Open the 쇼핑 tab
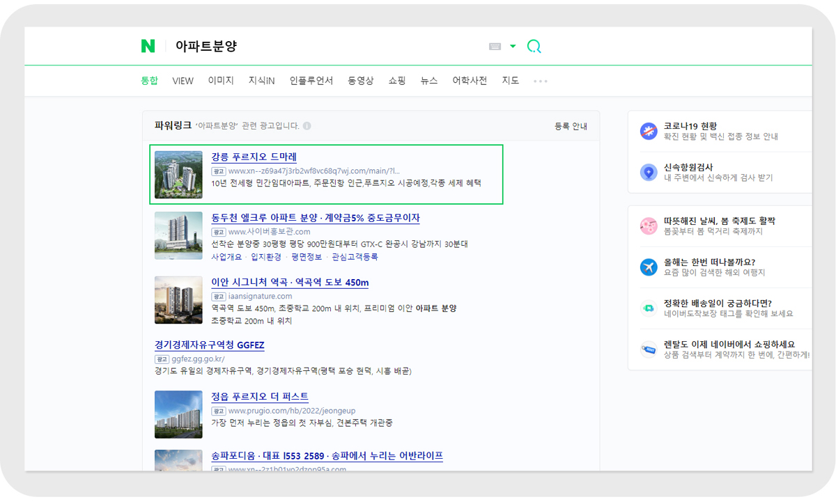836x504 pixels. pyautogui.click(x=397, y=81)
